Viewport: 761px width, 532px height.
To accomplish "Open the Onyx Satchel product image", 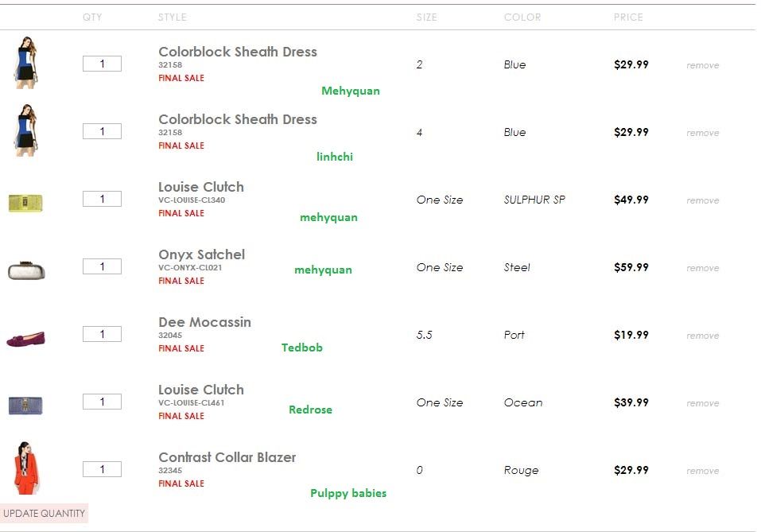I will [x=25, y=270].
